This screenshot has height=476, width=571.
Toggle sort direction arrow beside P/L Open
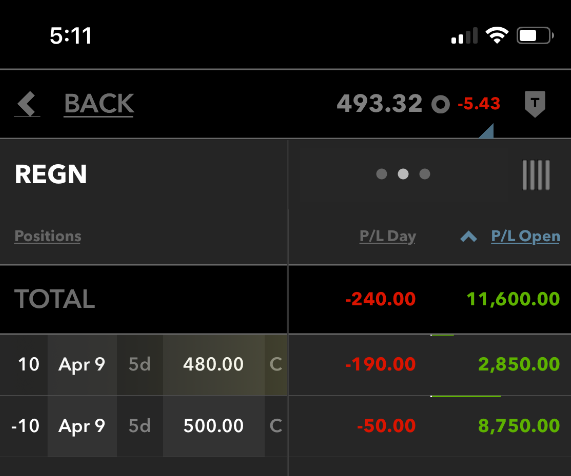pos(468,237)
